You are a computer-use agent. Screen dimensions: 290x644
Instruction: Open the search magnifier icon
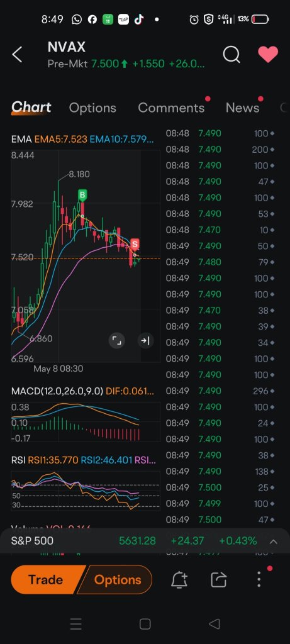(231, 54)
